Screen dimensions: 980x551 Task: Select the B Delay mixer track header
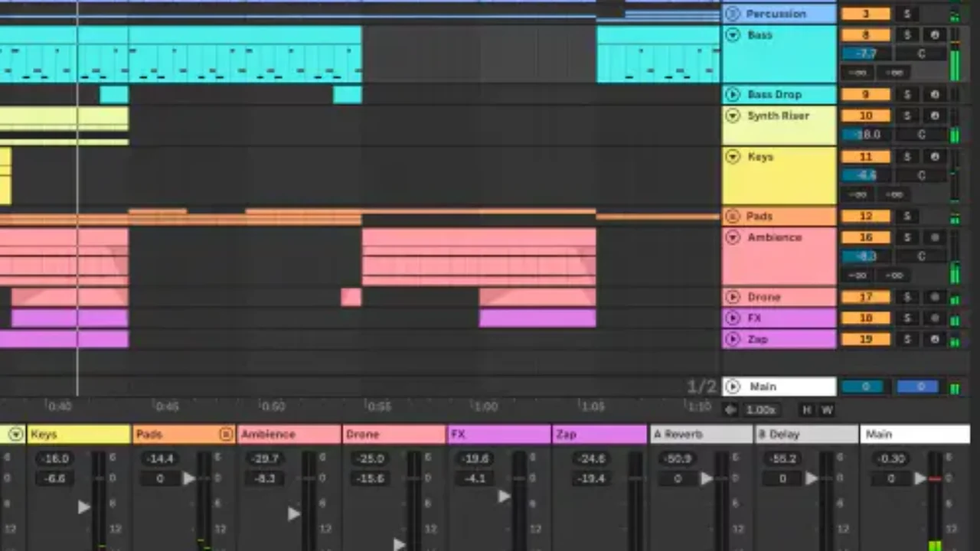tap(806, 435)
